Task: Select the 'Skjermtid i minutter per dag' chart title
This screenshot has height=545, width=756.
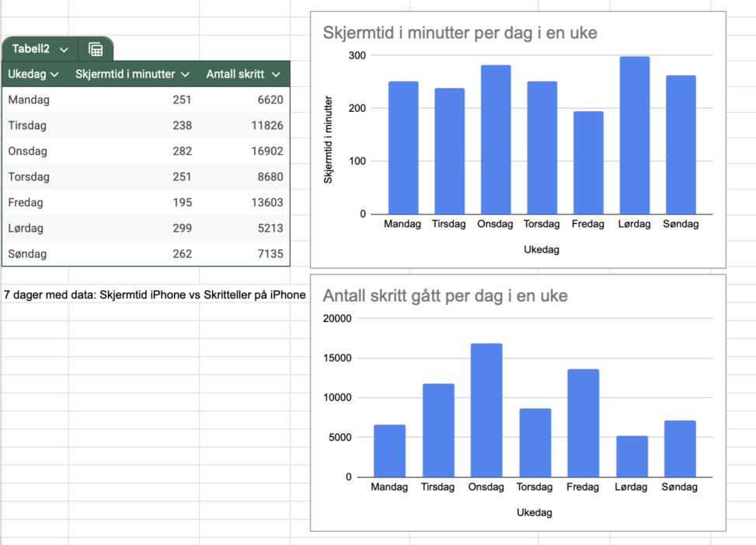Action: (x=459, y=33)
